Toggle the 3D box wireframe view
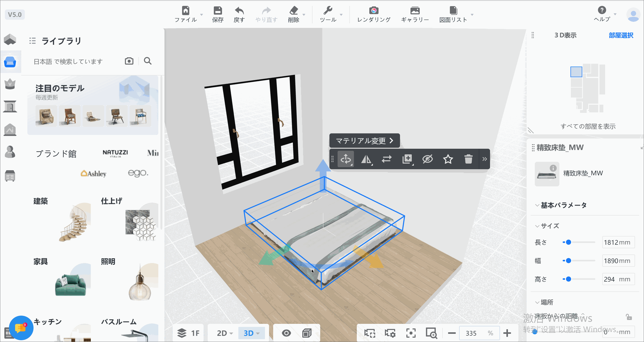The image size is (644, 342). (307, 333)
